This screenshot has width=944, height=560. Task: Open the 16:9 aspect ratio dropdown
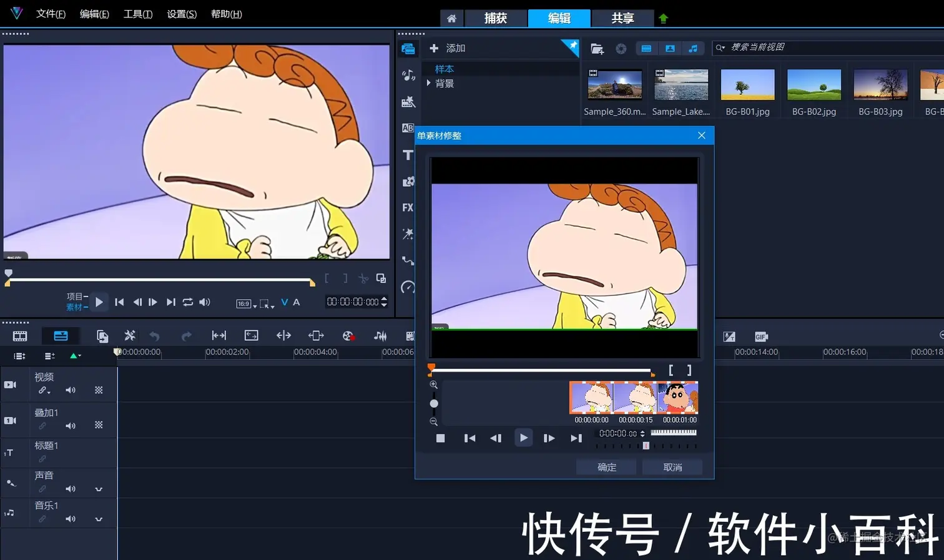(x=247, y=304)
